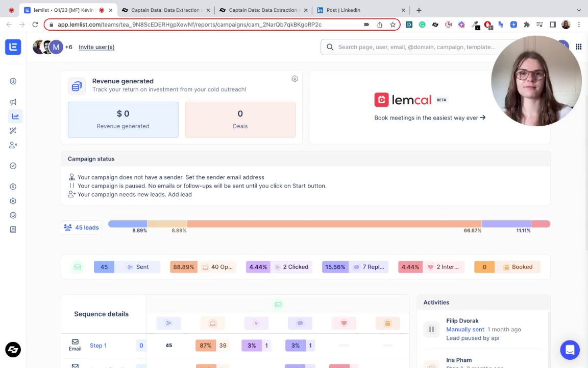The width and height of the screenshot is (588, 368).
Task: Switch to the third Captain Data tab
Action: 263,10
